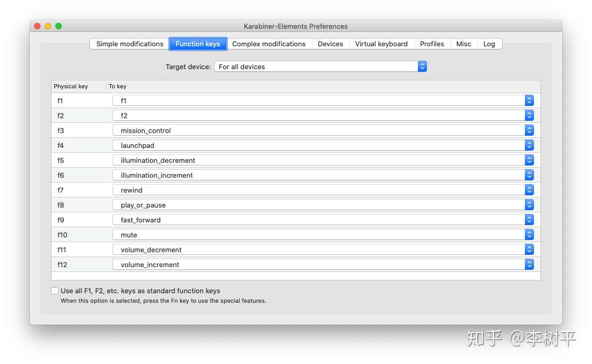Open the Virtual keyboard tab
Image resolution: width=592 pixels, height=364 pixels.
[381, 44]
